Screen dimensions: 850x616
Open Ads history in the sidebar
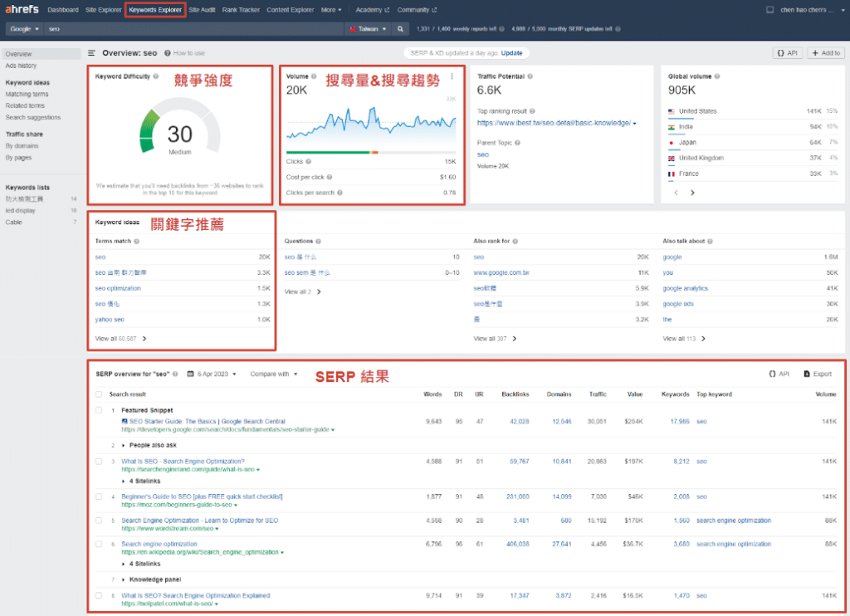(x=21, y=66)
